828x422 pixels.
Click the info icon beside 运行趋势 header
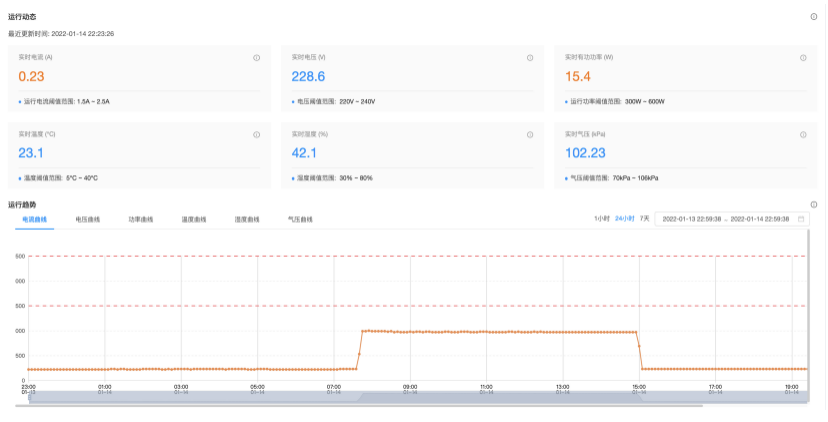tap(814, 205)
